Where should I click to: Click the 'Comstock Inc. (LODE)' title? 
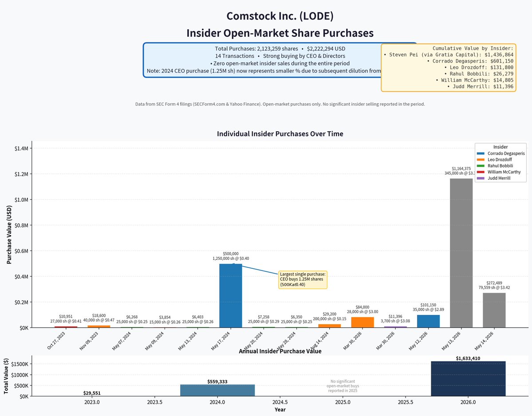(x=280, y=16)
